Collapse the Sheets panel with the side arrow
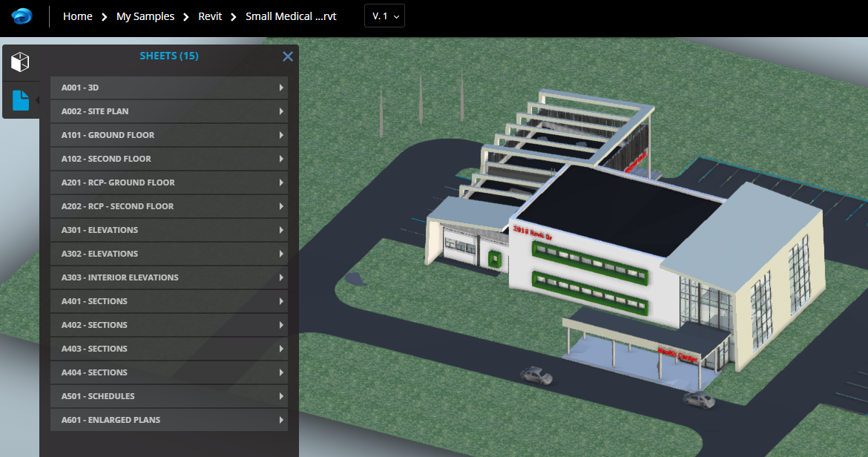The width and height of the screenshot is (868, 457). [x=36, y=99]
